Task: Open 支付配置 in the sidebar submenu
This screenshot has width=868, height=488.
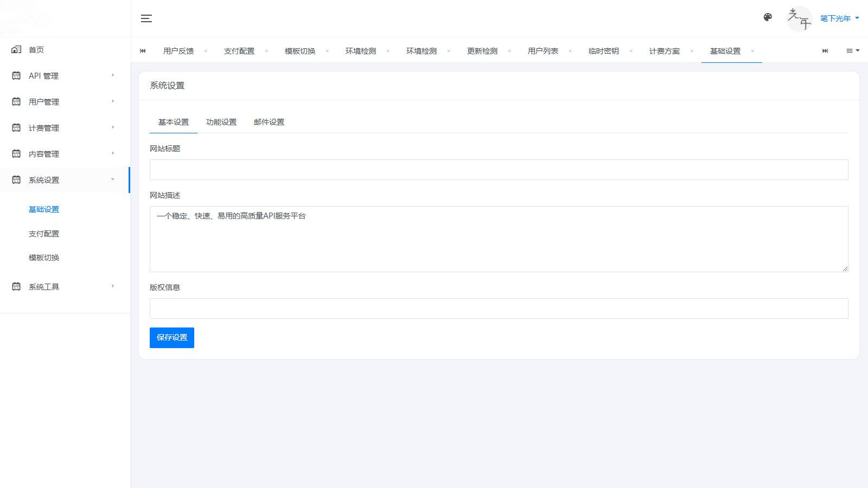Action: point(44,234)
